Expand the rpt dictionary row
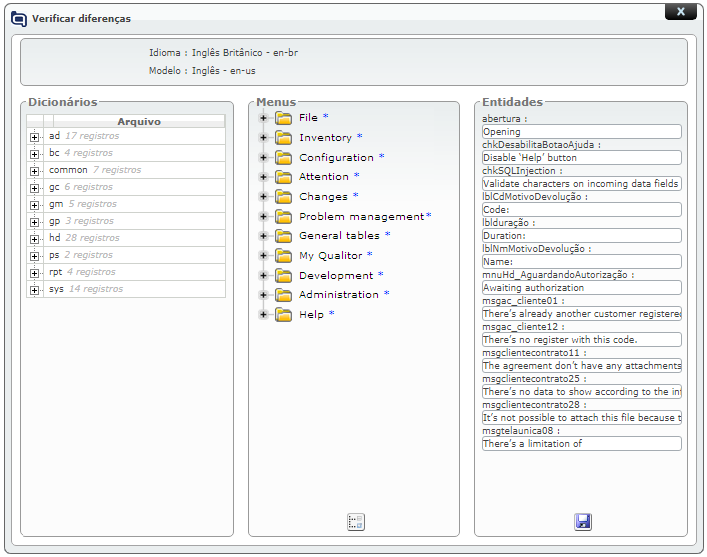 34,273
